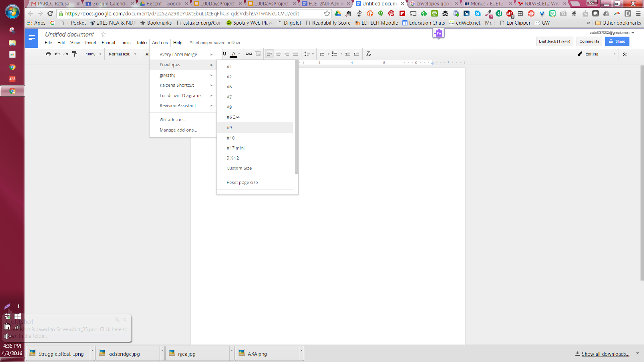Reload the page
The width and height of the screenshot is (644, 362).
[x=50, y=14]
